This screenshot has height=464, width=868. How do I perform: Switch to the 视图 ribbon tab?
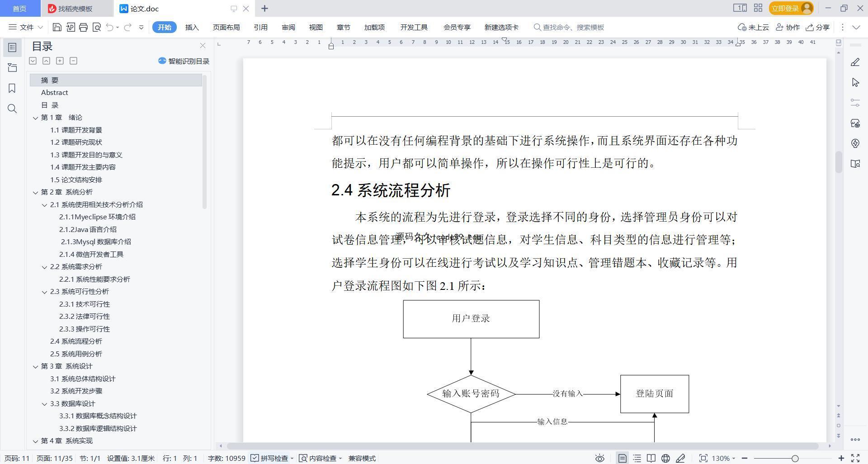[x=316, y=27]
